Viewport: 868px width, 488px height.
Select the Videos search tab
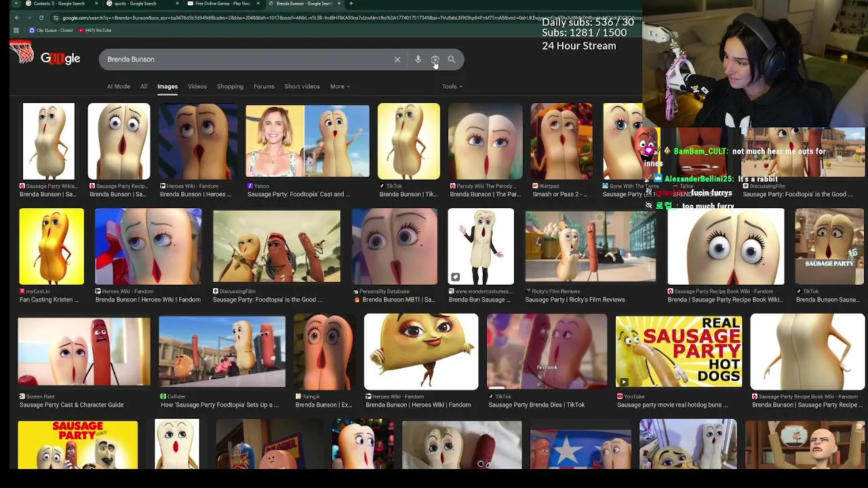pyautogui.click(x=197, y=87)
